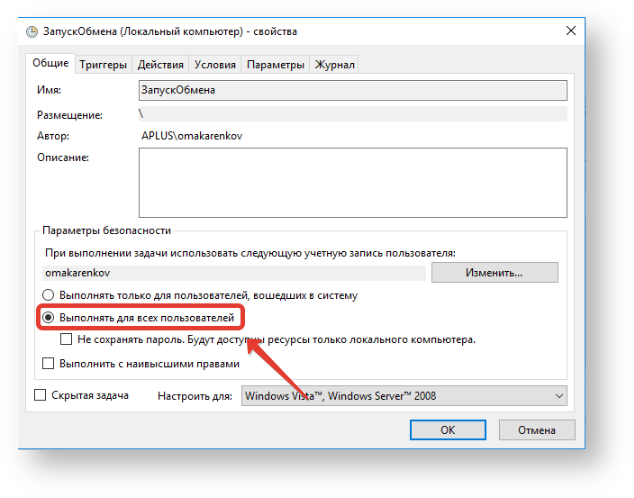This screenshot has width=634, height=498.
Task: Go to the Действия tab
Action: click(161, 65)
